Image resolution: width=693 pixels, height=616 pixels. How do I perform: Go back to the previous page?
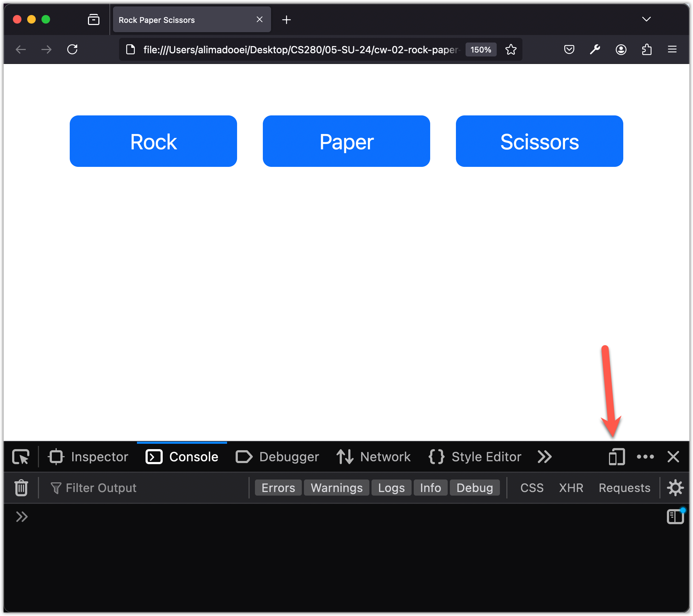click(21, 49)
